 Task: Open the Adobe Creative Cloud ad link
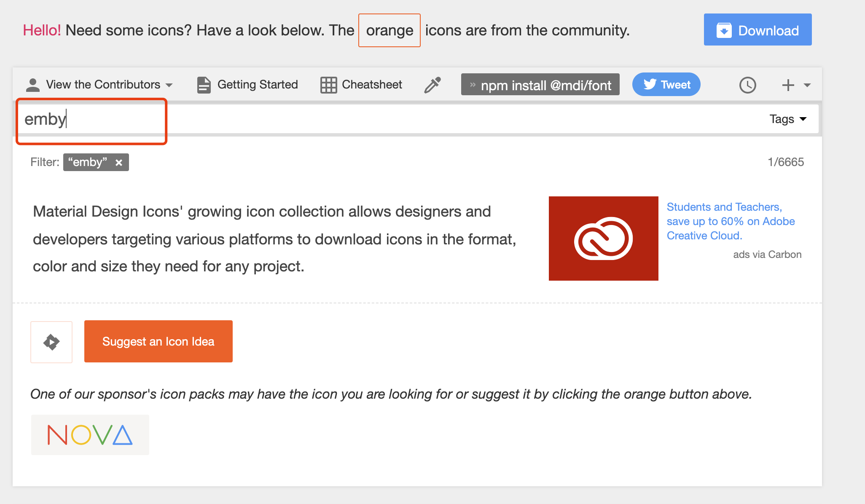730,221
